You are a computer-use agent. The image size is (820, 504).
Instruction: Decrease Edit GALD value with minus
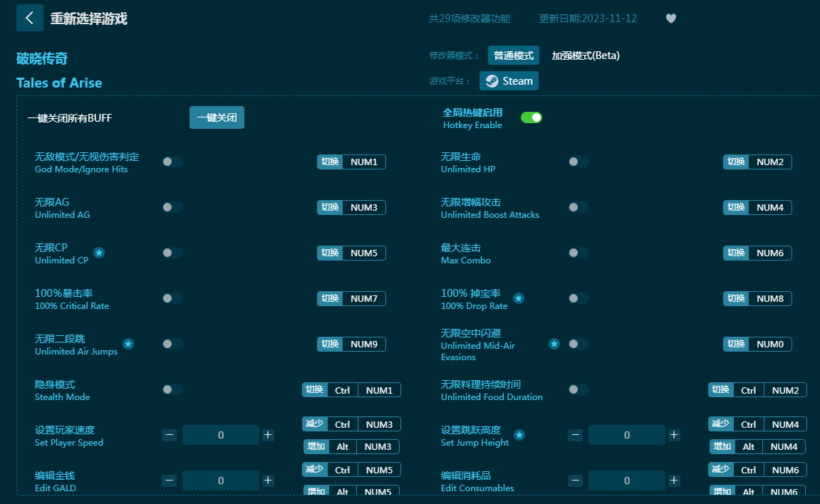pos(169,481)
